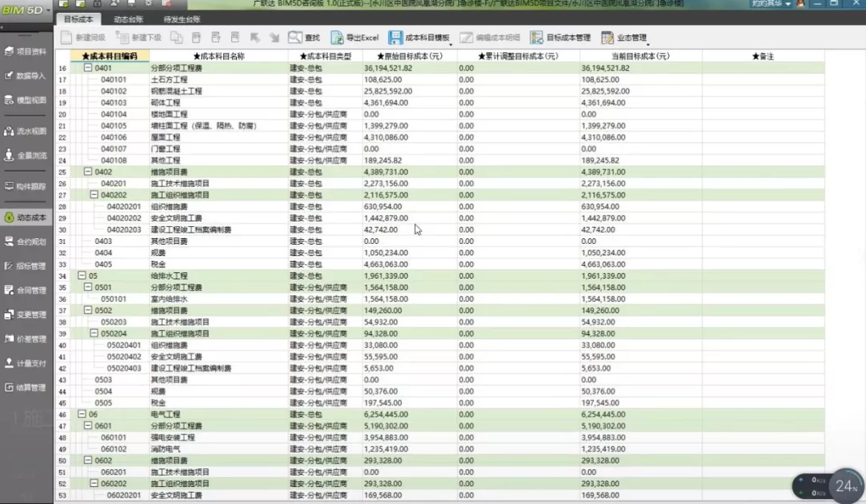Click the 成本科目编码 column header
This screenshot has width=866, height=504.
coord(110,56)
